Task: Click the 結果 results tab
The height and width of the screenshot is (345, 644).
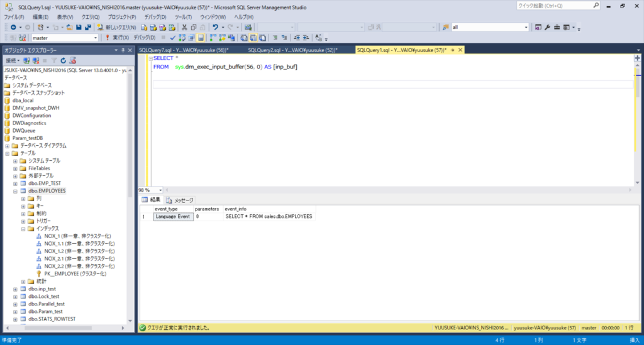Action: click(151, 200)
